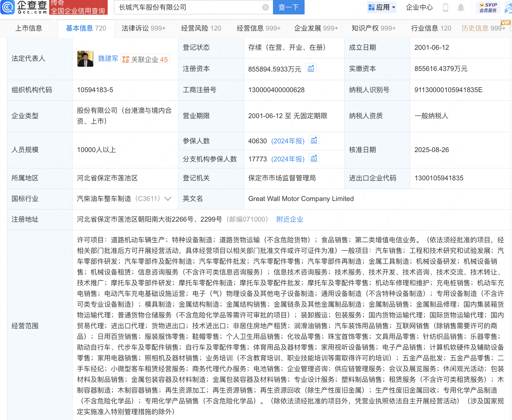Expand the 国标行业 industry chevron
Screen dimensions: 512x420
(168, 199)
